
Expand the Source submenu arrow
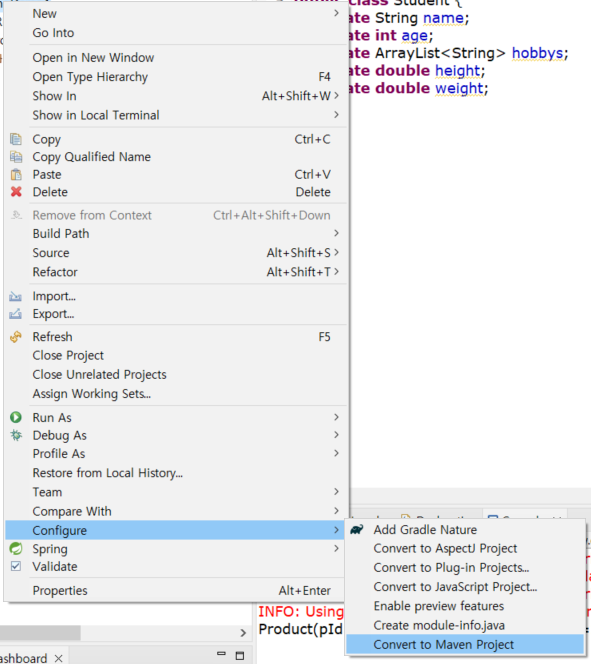coord(336,252)
